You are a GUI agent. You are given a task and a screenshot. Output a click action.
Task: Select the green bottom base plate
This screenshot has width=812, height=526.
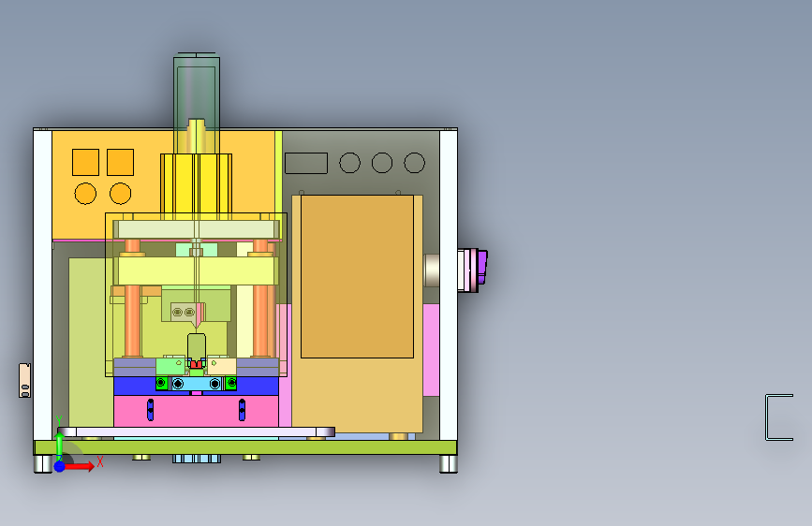click(245, 447)
